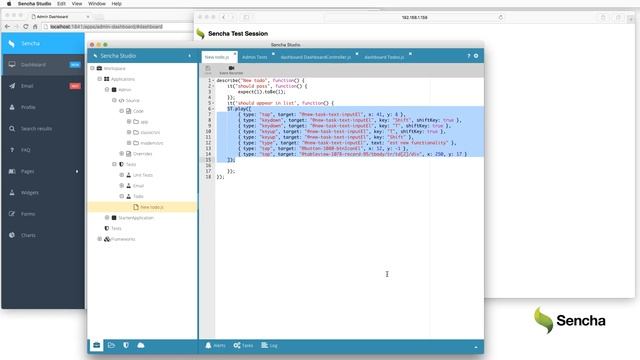Switch to the Admin Tests tab
Viewport: 640px width, 360px height.
(x=255, y=57)
